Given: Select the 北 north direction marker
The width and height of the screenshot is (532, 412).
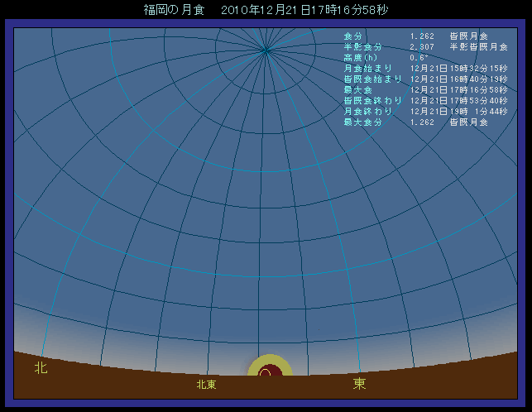Looking at the screenshot, I should [41, 367].
